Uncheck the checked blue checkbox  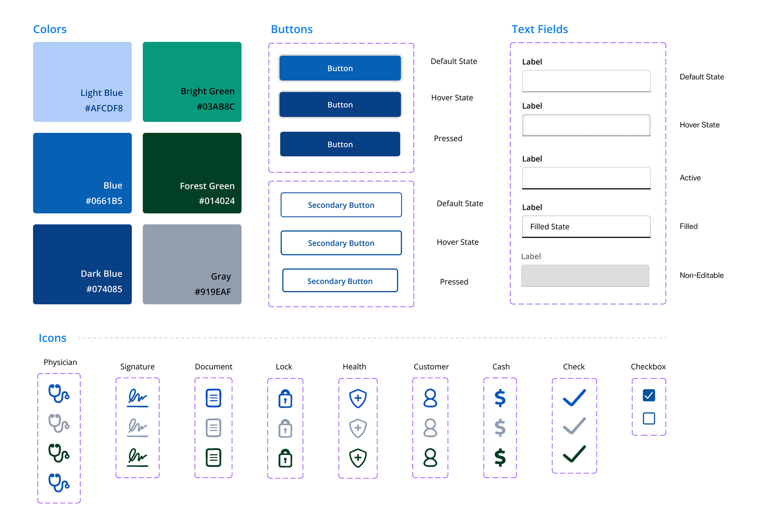tap(649, 395)
